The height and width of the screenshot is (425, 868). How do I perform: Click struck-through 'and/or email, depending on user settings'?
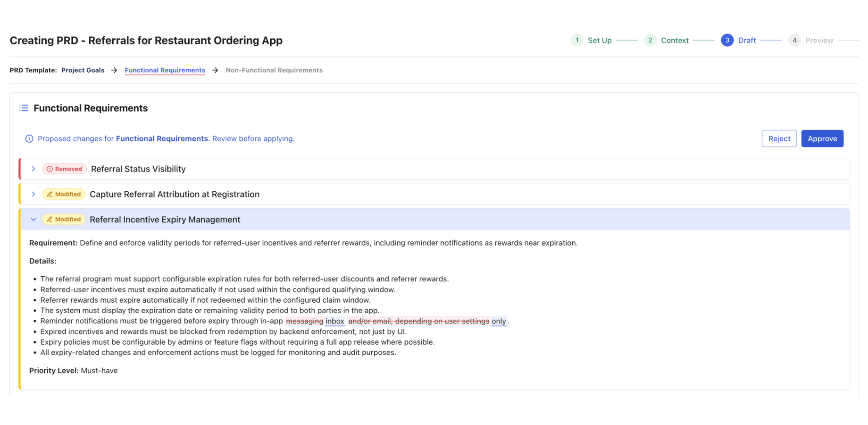pyautogui.click(x=419, y=321)
